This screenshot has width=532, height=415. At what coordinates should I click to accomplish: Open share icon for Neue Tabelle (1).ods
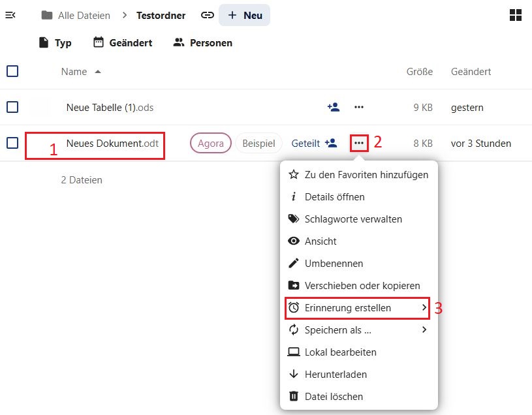pos(333,107)
